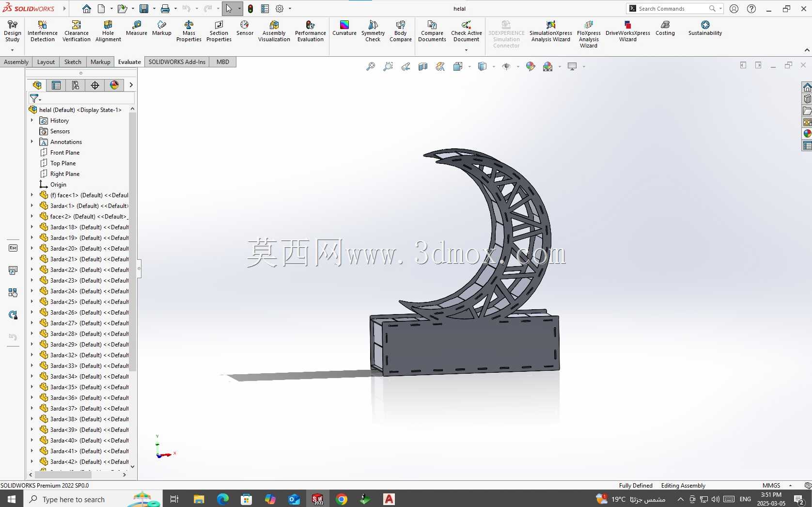The image size is (812, 507).
Task: Open Assembly Visualization
Action: click(274, 31)
